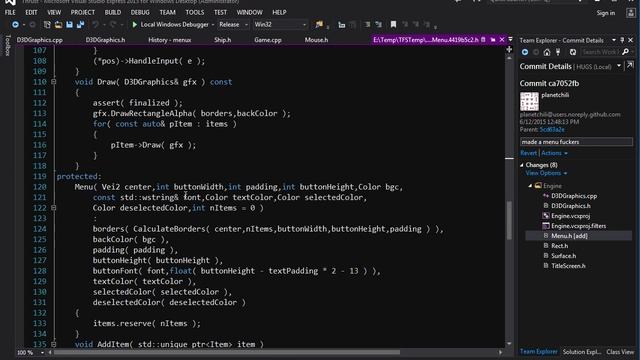
Task: Click the Connect plug icon in Team Explorer
Action: pyautogui.click(x=558, y=52)
